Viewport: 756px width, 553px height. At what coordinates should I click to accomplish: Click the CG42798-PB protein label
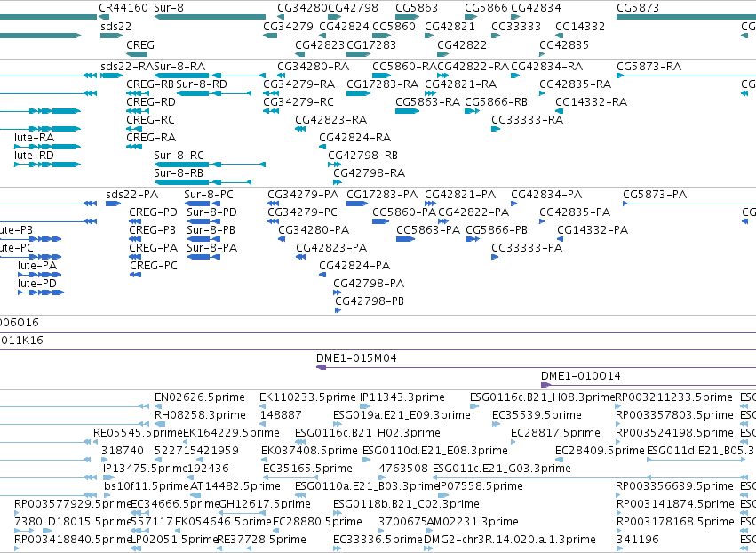tap(370, 301)
